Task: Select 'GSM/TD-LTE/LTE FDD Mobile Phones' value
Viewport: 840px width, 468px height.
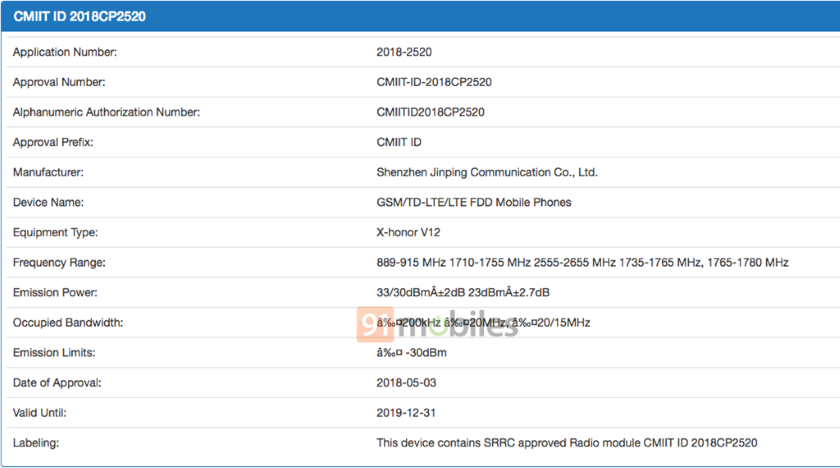Action: tap(474, 202)
